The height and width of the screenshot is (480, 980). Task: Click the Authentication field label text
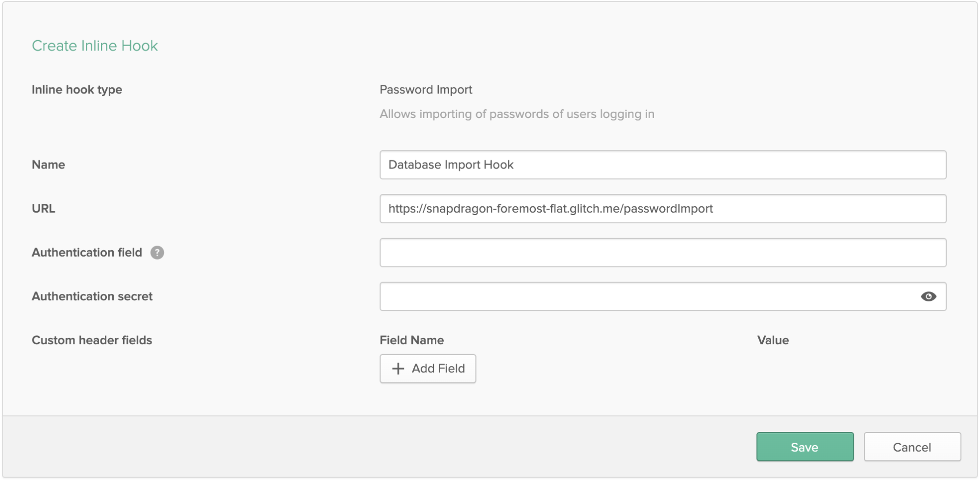click(x=87, y=253)
